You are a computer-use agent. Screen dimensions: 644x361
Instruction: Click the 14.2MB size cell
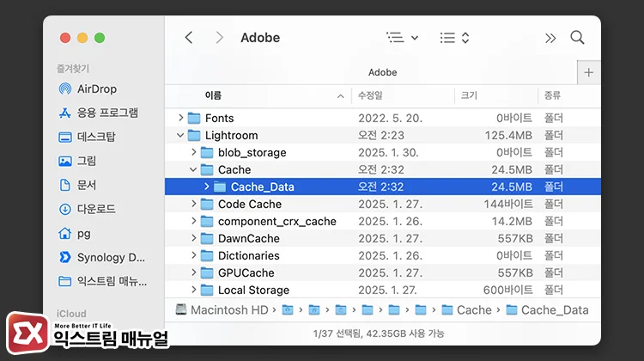pyautogui.click(x=512, y=221)
